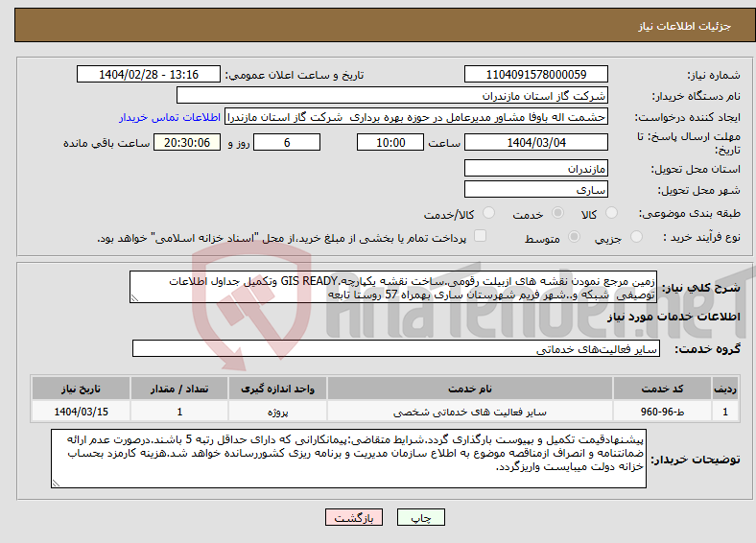The height and width of the screenshot is (543, 756).
Task: Click the heading اطلاعات خدمات مورد نیاز
Action: pyautogui.click(x=673, y=317)
